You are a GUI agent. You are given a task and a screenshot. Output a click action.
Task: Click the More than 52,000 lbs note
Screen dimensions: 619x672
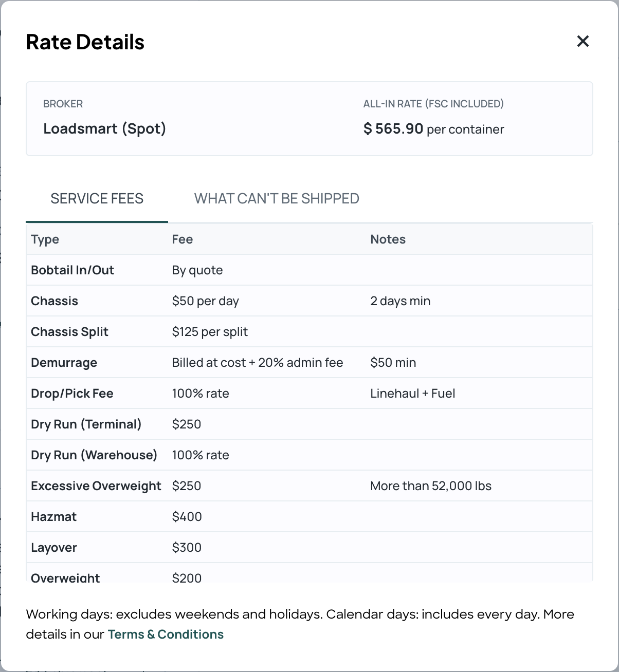point(430,486)
